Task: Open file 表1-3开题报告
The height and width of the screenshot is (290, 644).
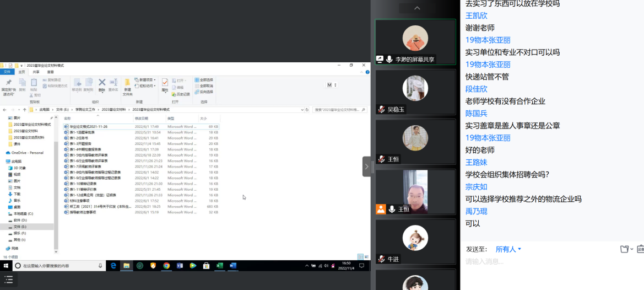Action: (x=80, y=144)
